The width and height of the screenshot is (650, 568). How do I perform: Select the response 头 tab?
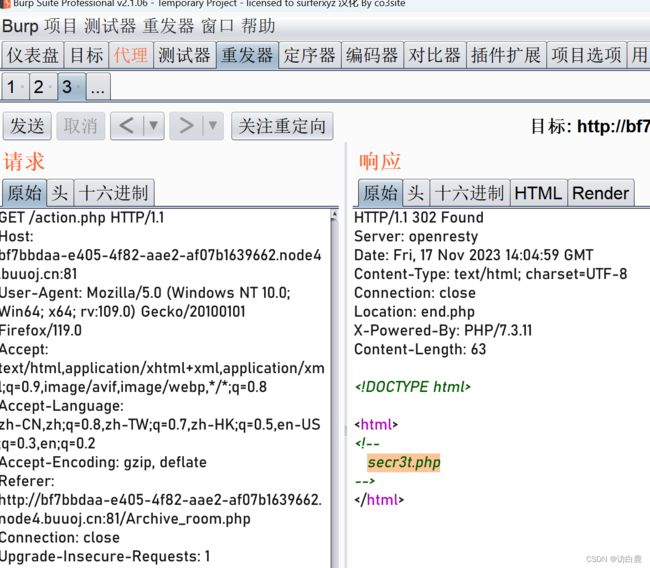click(416, 193)
